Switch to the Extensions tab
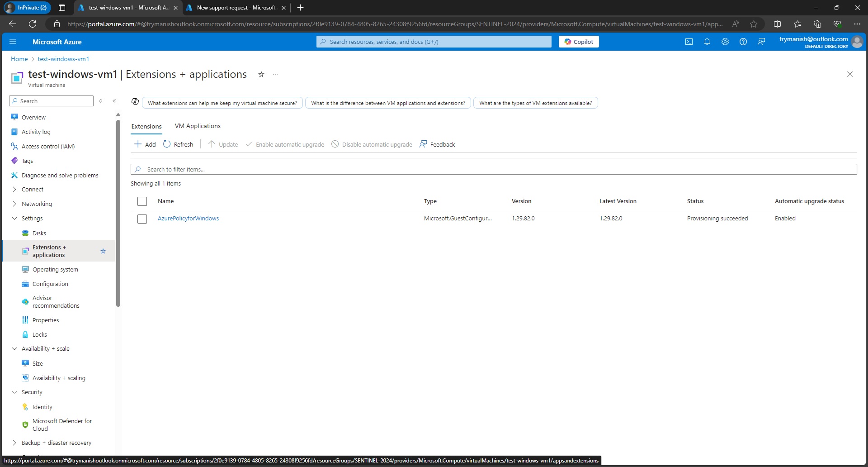This screenshot has width=868, height=467. pos(146,127)
